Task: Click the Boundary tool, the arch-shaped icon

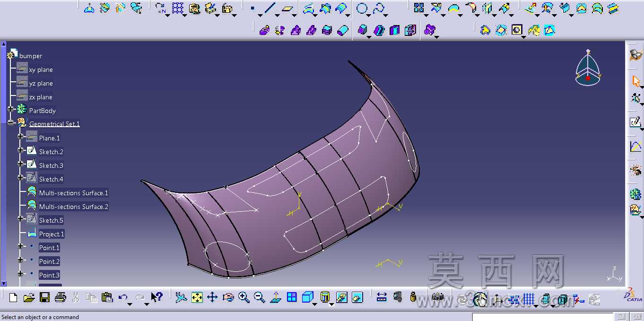Action: coord(453,8)
